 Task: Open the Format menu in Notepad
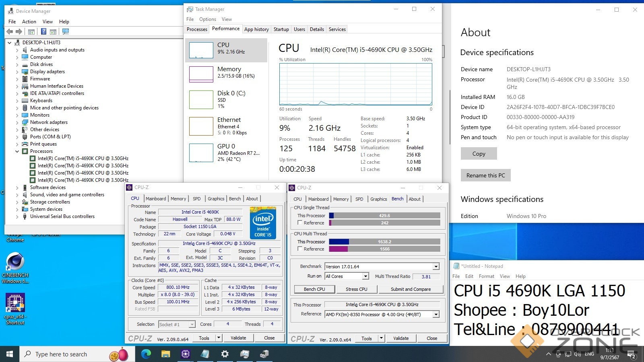(487, 276)
